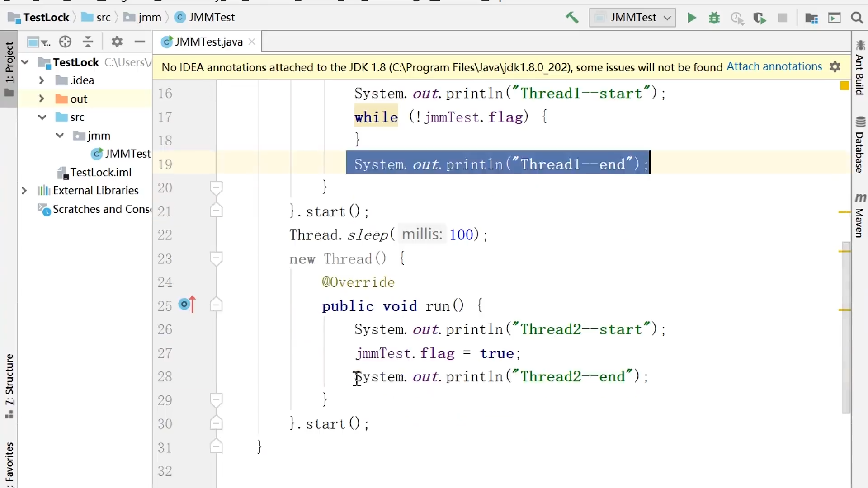Open Search Everywhere magnifier icon
This screenshot has width=868, height=488.
[857, 18]
